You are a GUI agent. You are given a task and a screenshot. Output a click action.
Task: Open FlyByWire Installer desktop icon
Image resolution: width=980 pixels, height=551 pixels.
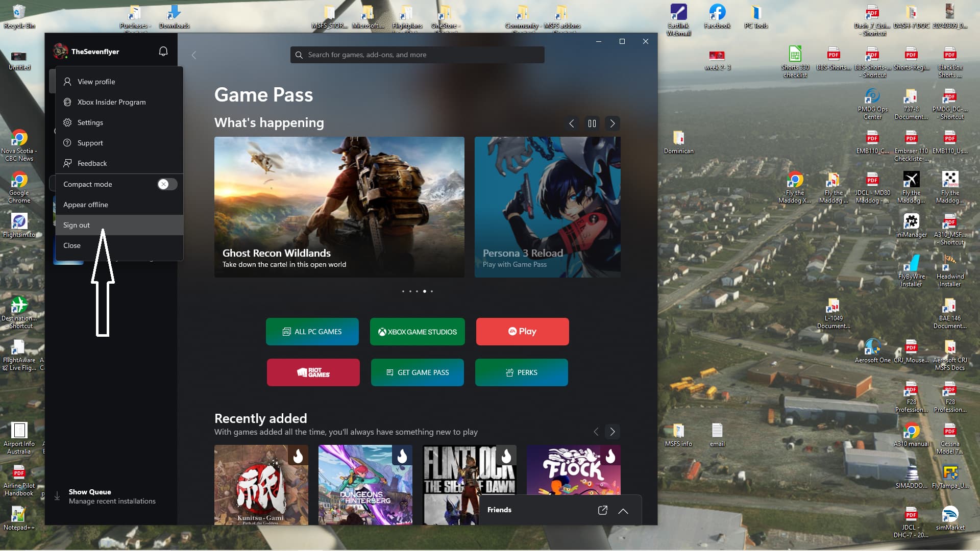click(911, 271)
